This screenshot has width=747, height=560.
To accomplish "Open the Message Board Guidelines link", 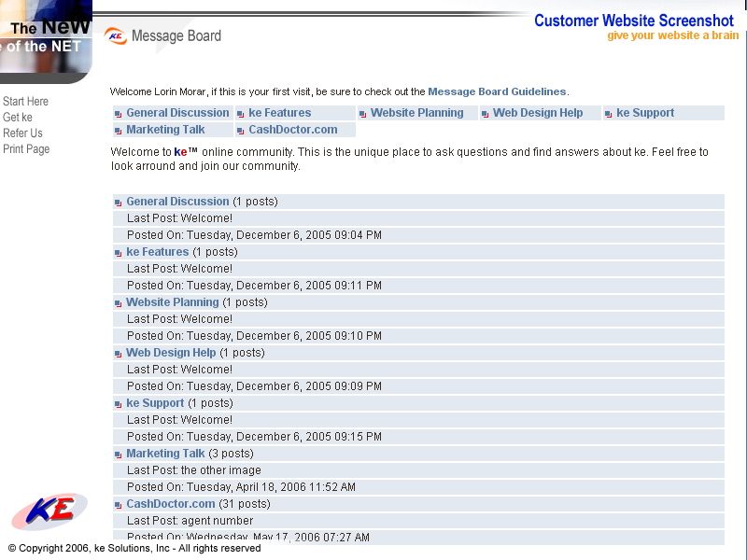I will point(497,91).
